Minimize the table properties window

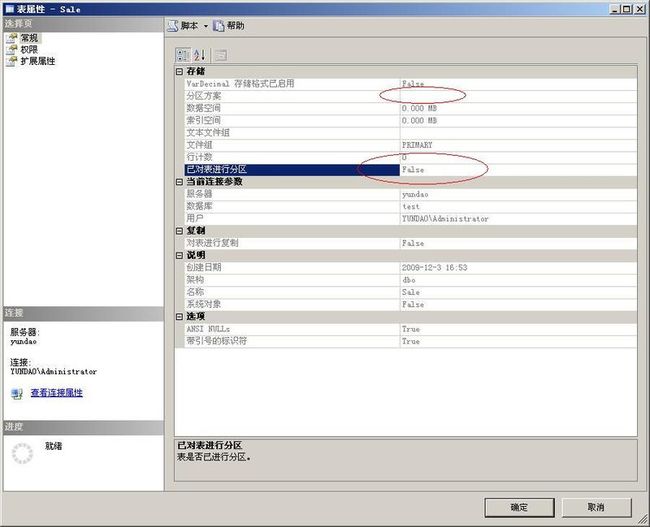click(616, 9)
